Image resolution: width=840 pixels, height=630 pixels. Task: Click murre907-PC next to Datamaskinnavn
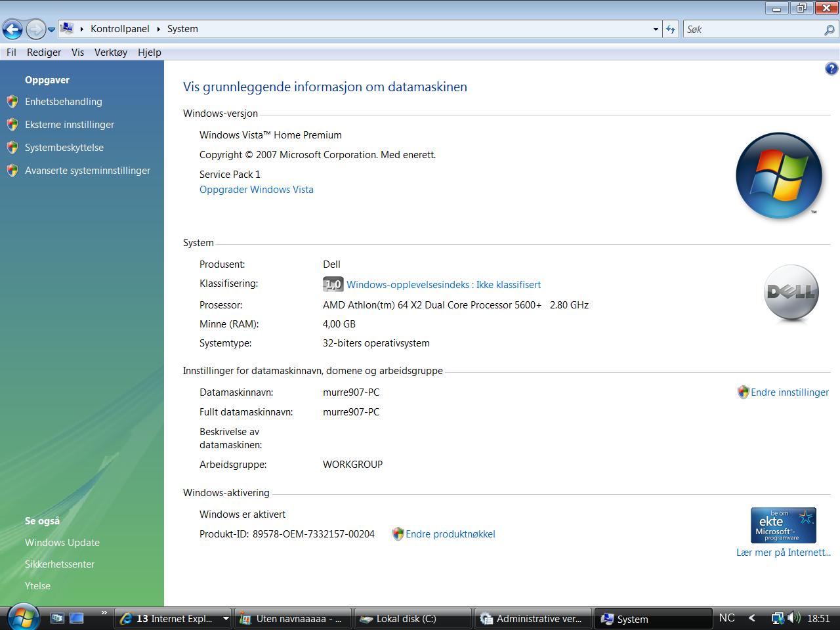click(x=351, y=392)
